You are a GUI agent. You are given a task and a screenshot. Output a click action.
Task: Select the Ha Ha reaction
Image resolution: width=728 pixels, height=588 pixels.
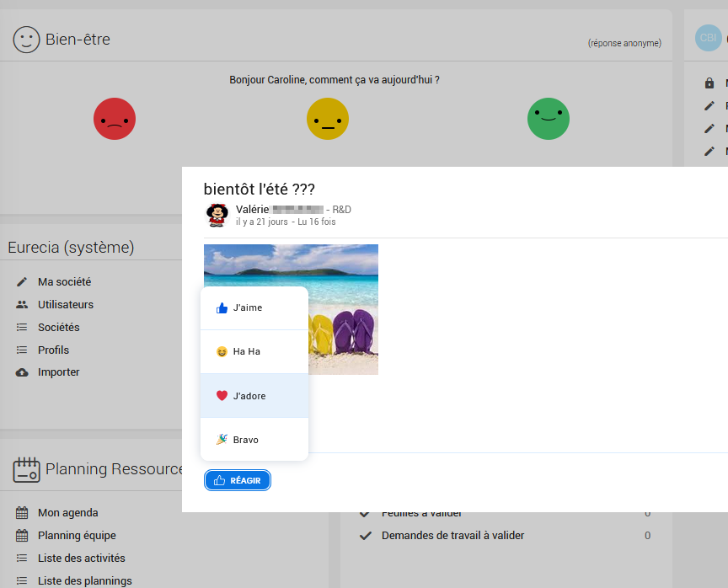(x=254, y=352)
